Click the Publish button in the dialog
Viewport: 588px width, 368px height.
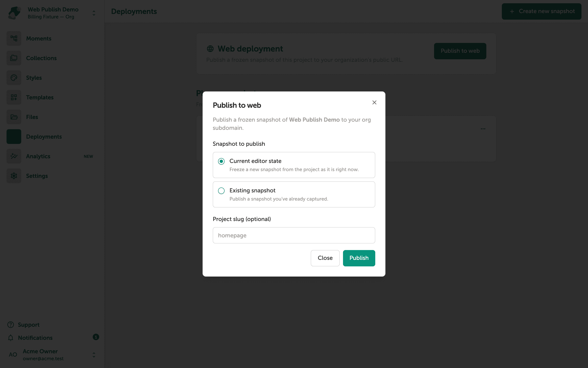(x=359, y=258)
